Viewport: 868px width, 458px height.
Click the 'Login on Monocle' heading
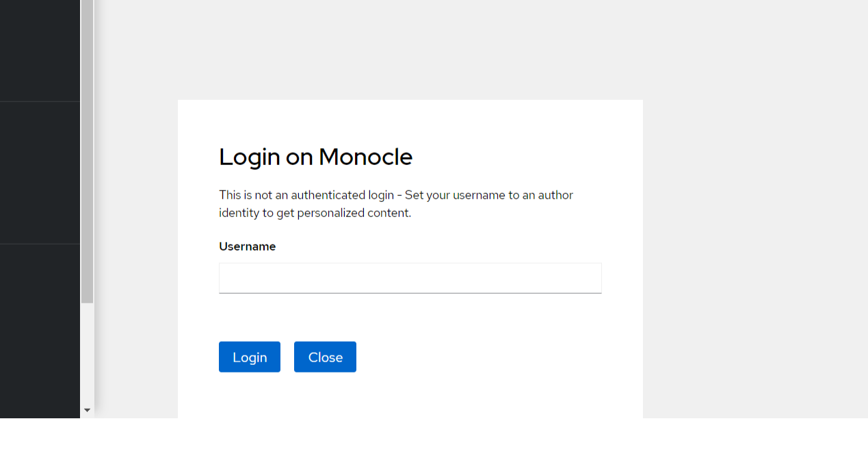[315, 157]
